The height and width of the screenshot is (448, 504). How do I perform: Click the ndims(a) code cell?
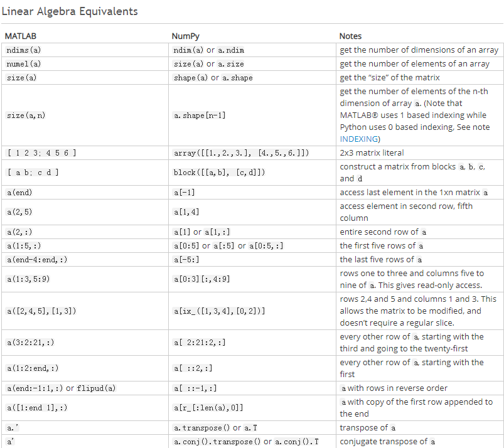coord(24,50)
